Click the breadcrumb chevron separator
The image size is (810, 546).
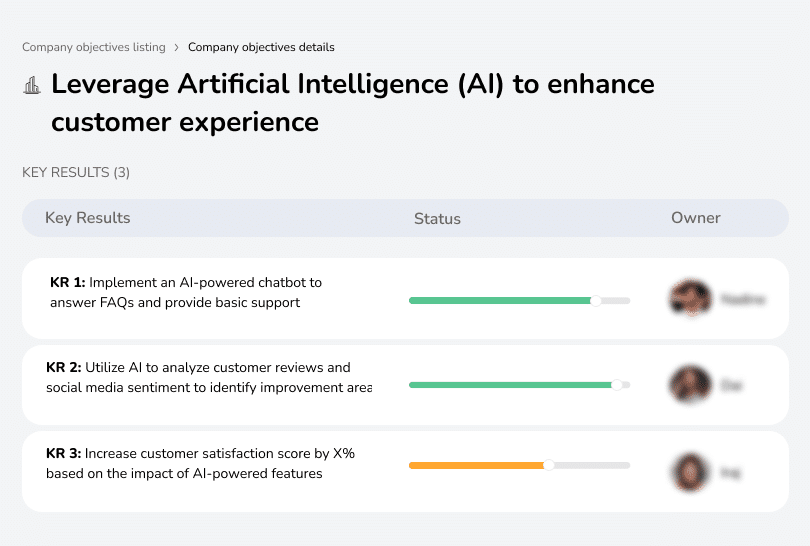(177, 47)
